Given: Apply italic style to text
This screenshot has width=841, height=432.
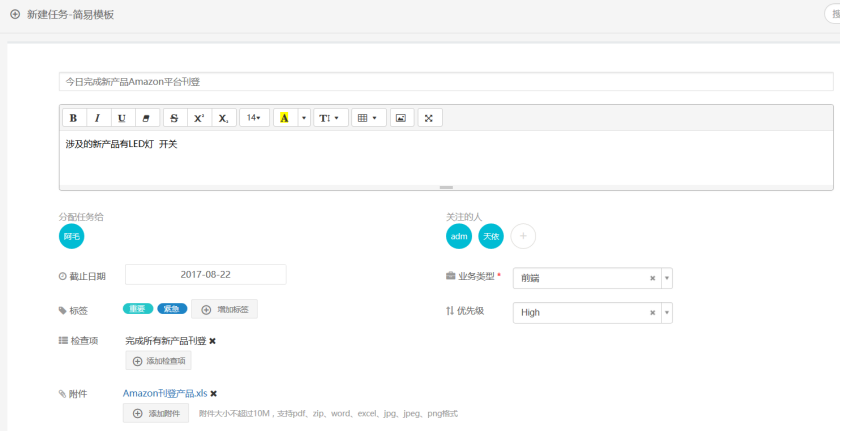Looking at the screenshot, I should pos(97,118).
